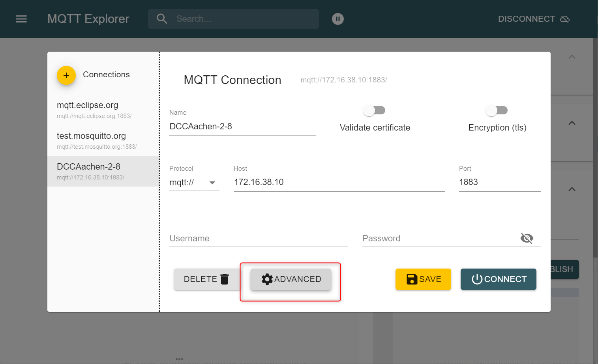Enable Encryption (tls) switch

click(x=497, y=110)
